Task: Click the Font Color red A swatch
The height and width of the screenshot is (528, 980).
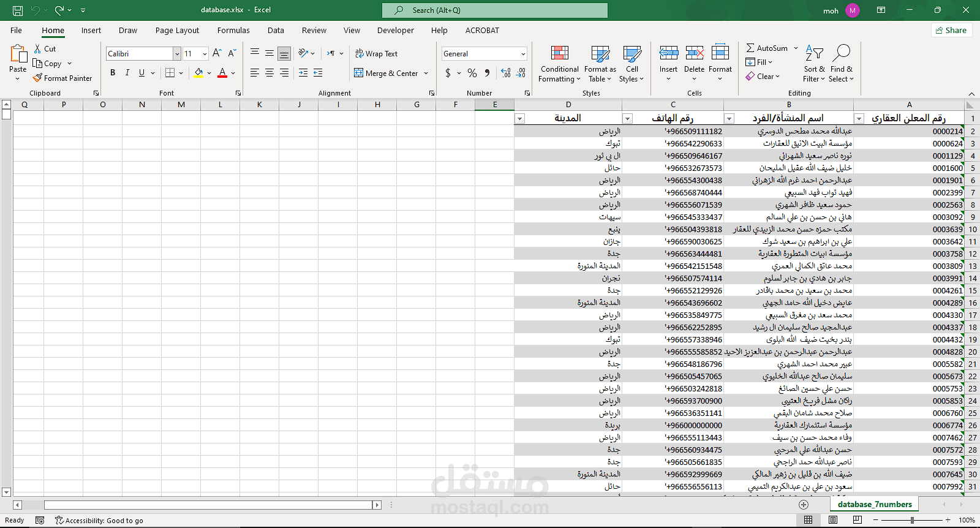Action: tap(222, 73)
